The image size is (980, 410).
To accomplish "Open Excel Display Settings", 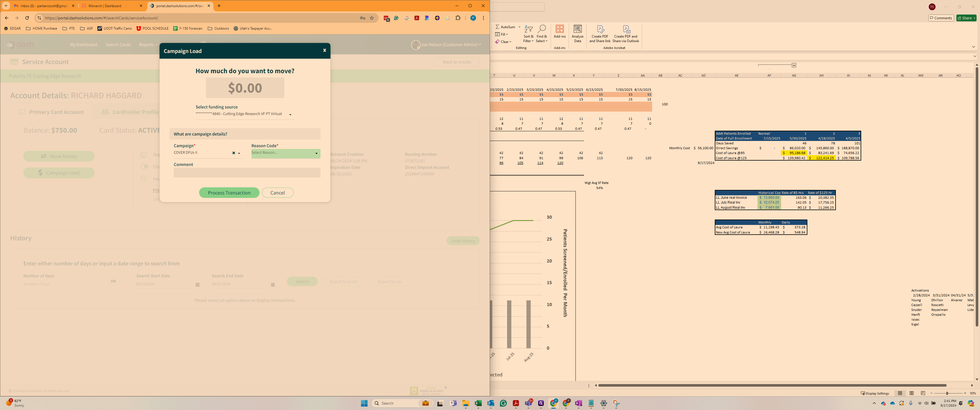I will (x=875, y=393).
